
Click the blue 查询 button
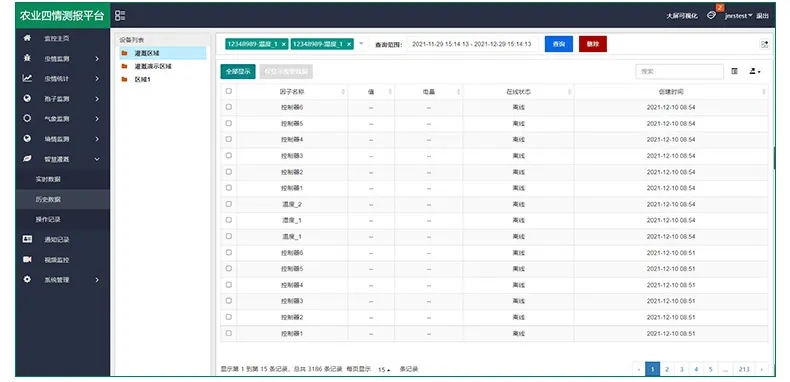pyautogui.click(x=559, y=44)
